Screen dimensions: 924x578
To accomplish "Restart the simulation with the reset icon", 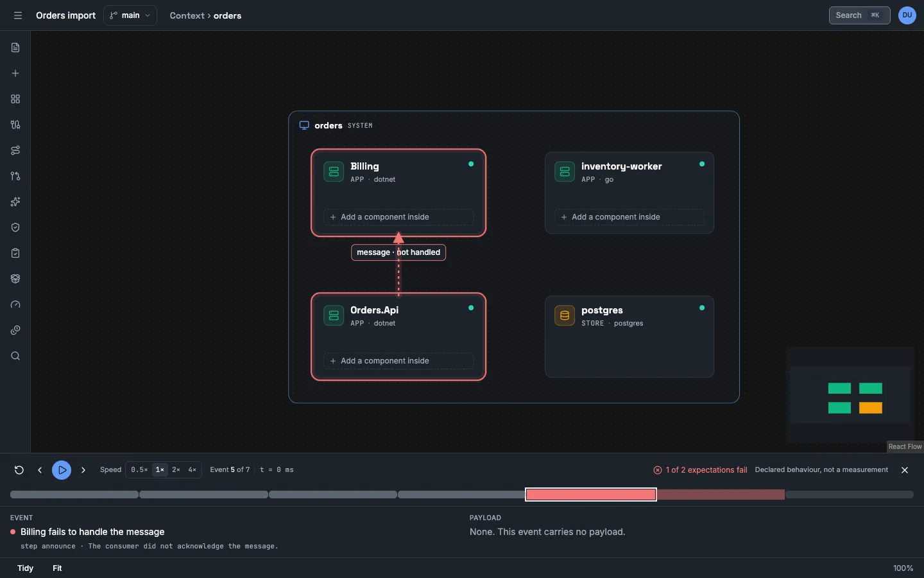I will (19, 470).
